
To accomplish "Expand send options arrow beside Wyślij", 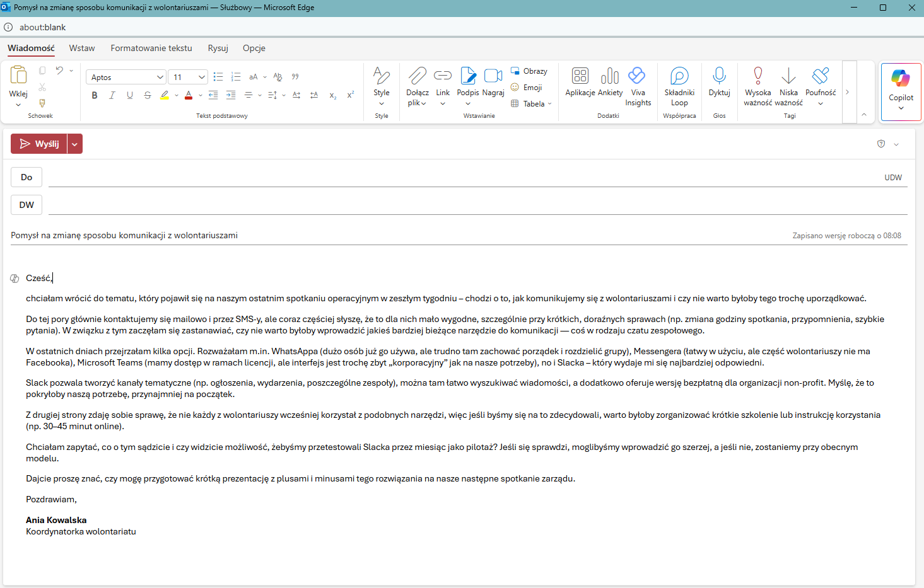I will (75, 144).
